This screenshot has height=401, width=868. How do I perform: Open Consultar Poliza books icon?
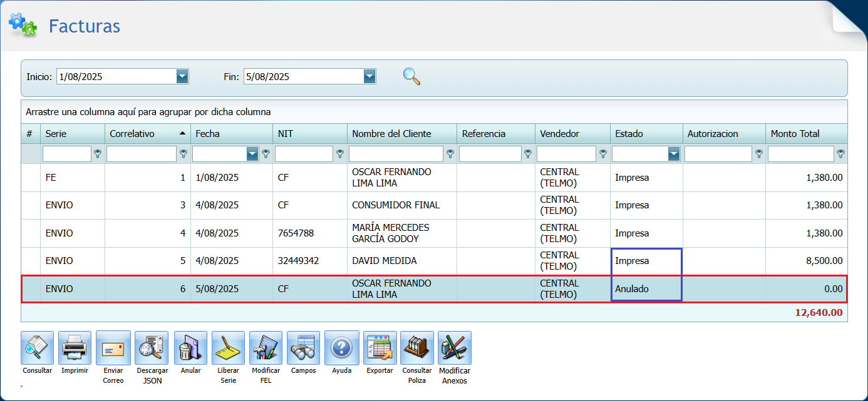tap(417, 348)
